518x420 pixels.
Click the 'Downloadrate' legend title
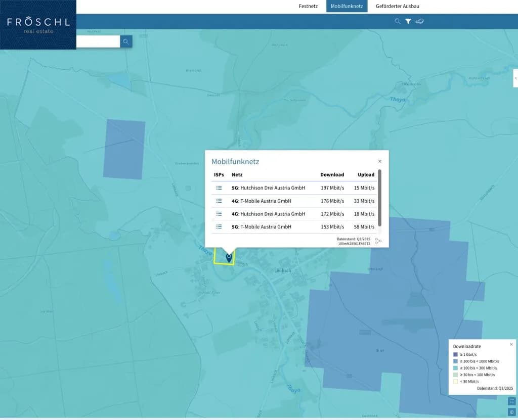coord(467,346)
